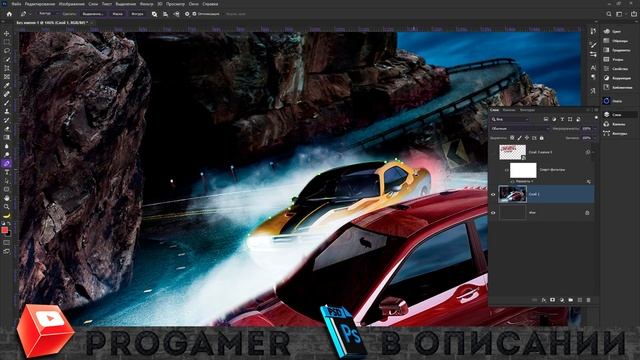Click the Фигура button in options bar

(x=137, y=14)
